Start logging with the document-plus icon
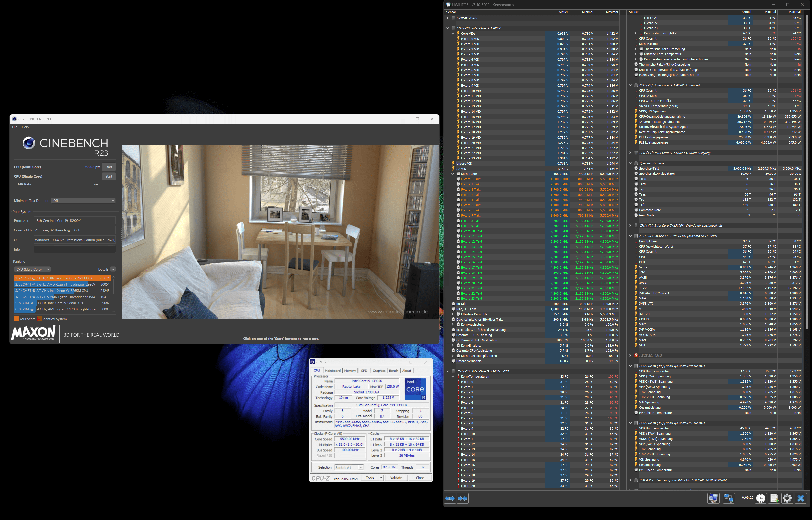The height and width of the screenshot is (520, 812). 774,498
